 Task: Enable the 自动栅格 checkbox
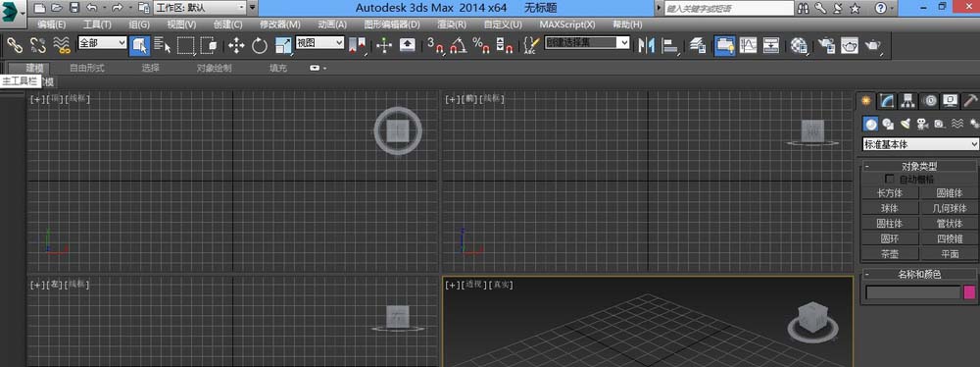pyautogui.click(x=890, y=180)
